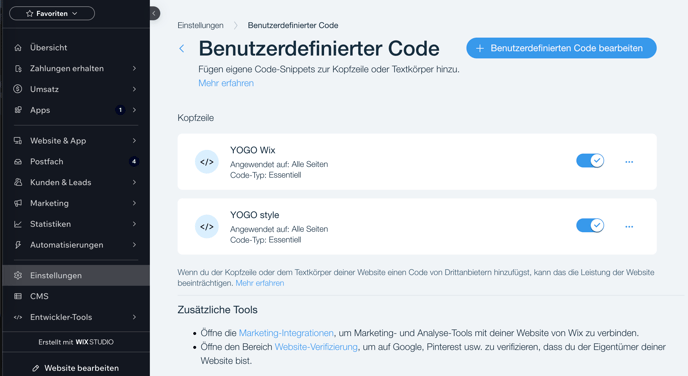Click the Umsatz dollar icon

click(x=18, y=89)
